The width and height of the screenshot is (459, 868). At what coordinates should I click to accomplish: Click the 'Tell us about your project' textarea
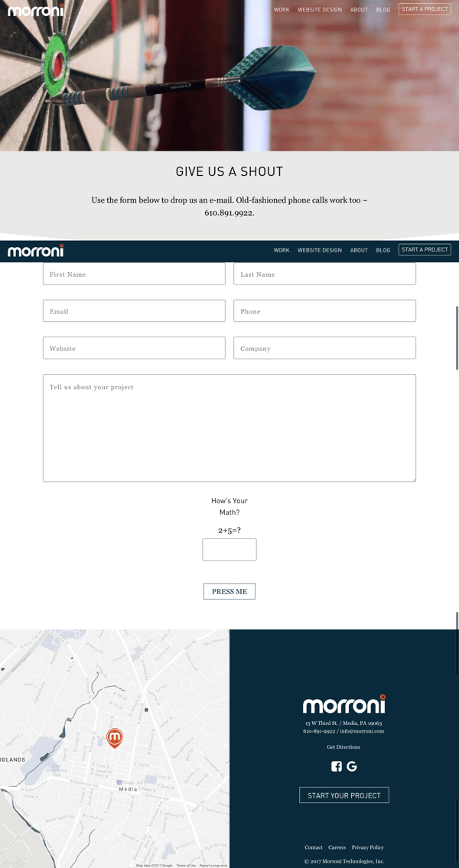229,428
